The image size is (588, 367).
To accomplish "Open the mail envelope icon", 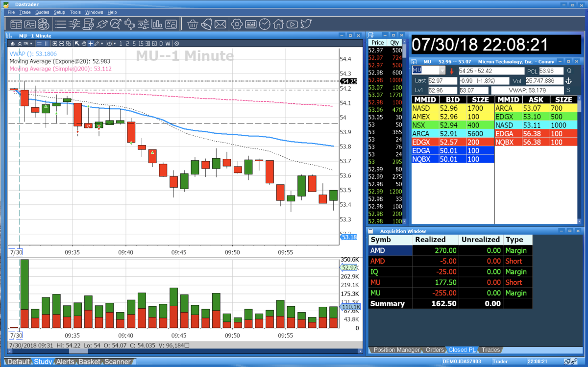I will pyautogui.click(x=220, y=24).
